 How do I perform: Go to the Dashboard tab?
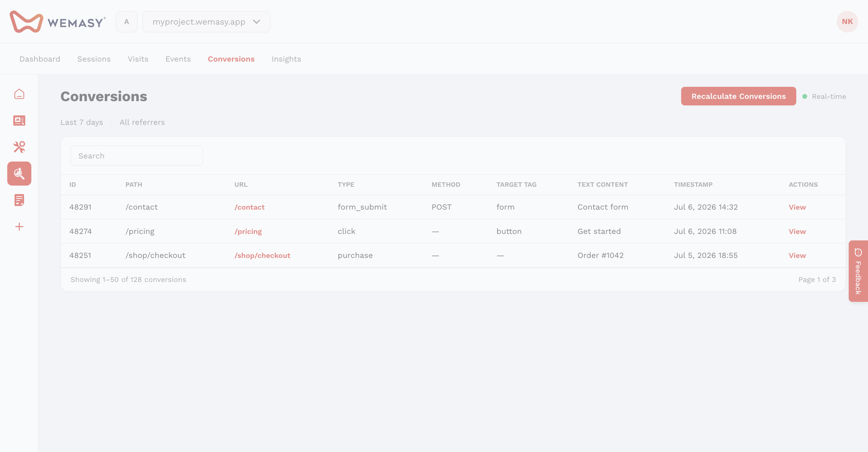(40, 59)
